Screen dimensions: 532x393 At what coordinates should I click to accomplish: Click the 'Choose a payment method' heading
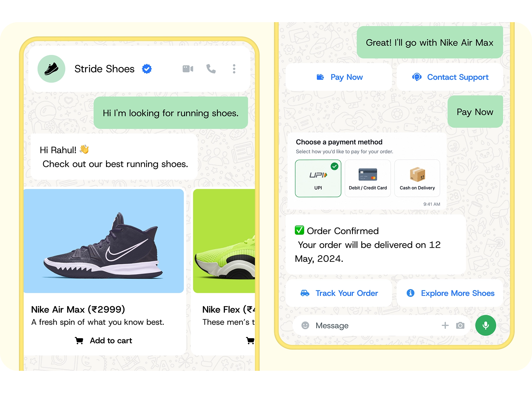click(339, 142)
